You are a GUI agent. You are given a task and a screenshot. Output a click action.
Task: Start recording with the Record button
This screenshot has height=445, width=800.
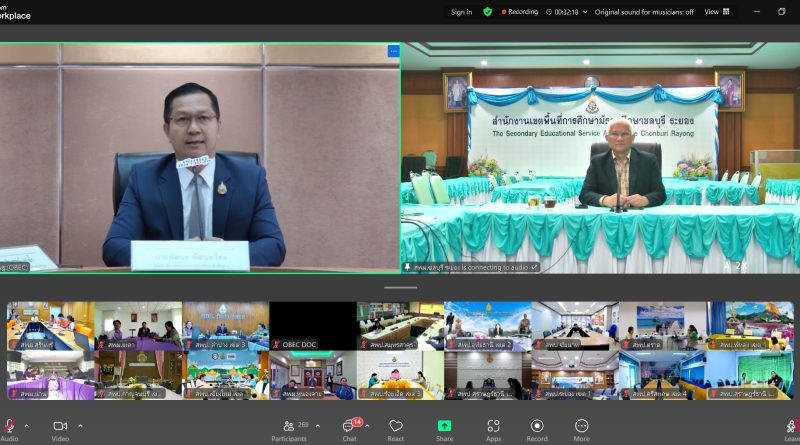tap(537, 427)
